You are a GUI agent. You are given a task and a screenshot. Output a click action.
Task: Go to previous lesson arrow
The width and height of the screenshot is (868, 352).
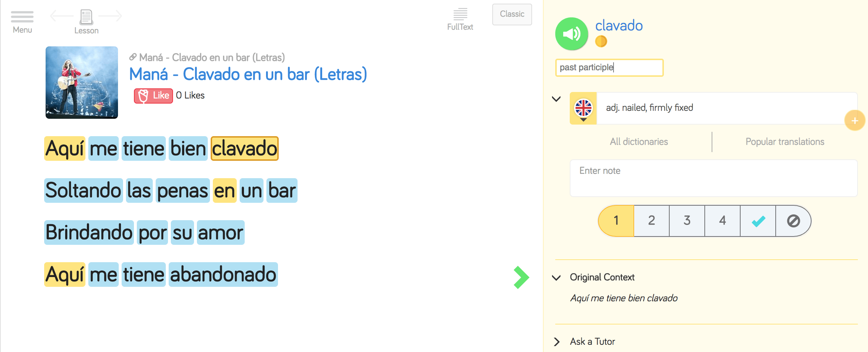(x=61, y=16)
